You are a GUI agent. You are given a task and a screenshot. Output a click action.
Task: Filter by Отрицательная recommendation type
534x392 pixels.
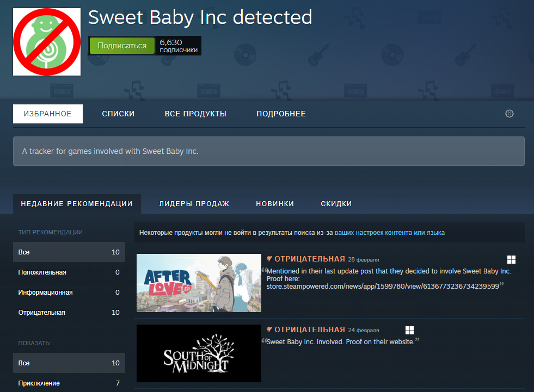click(42, 313)
